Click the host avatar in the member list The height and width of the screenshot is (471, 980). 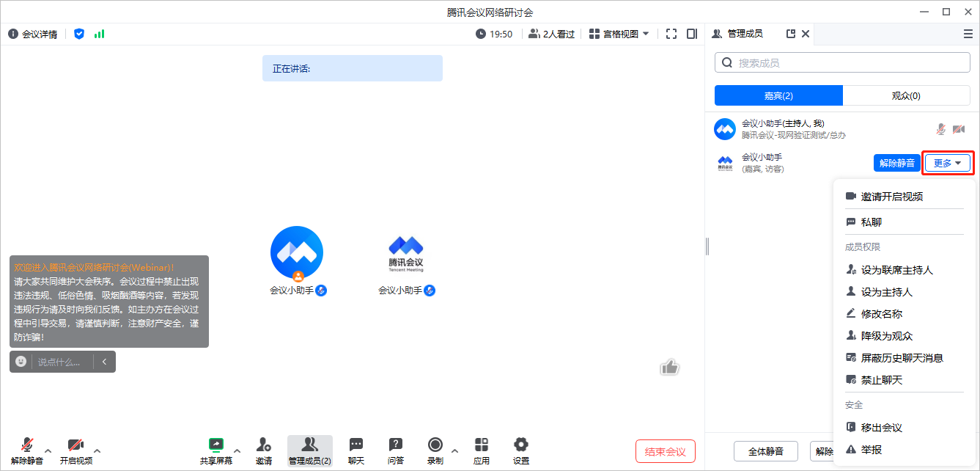click(x=725, y=129)
